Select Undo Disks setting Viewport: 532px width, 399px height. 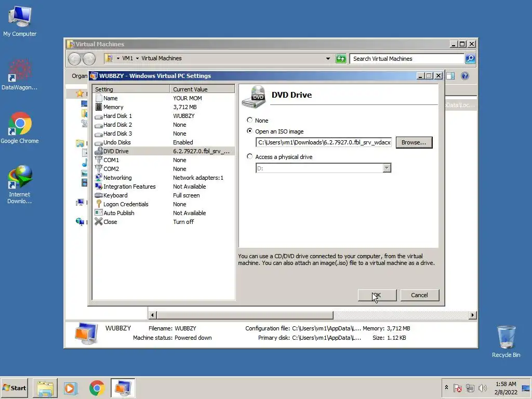(163, 142)
